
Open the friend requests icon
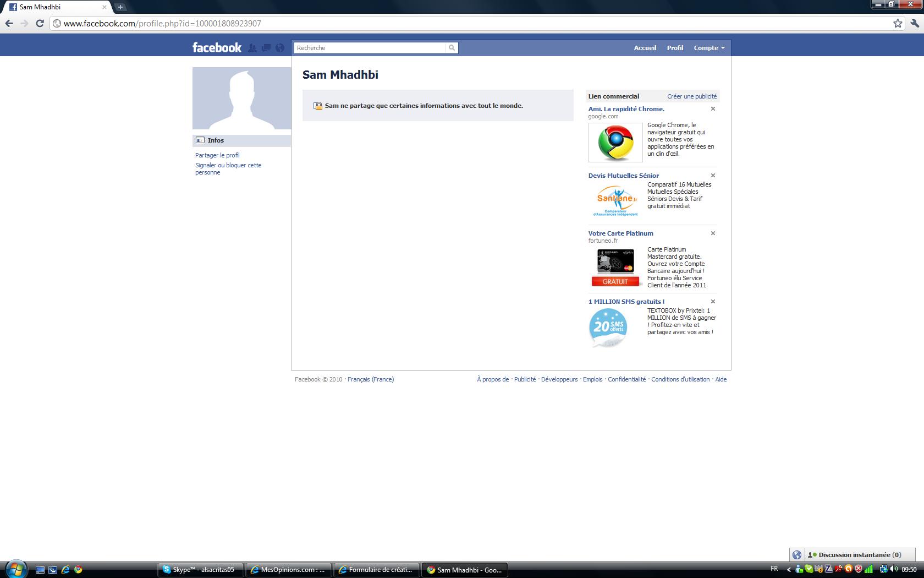click(x=252, y=48)
